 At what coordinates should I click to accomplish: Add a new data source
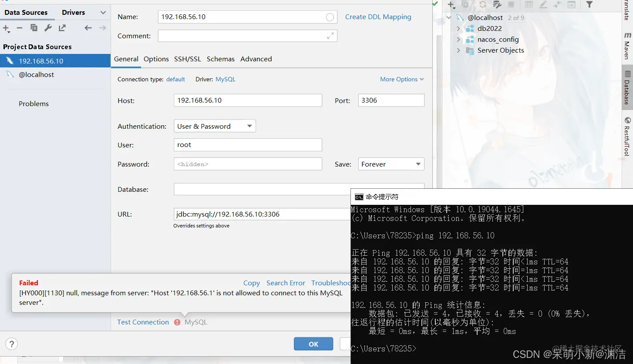pyautogui.click(x=7, y=28)
